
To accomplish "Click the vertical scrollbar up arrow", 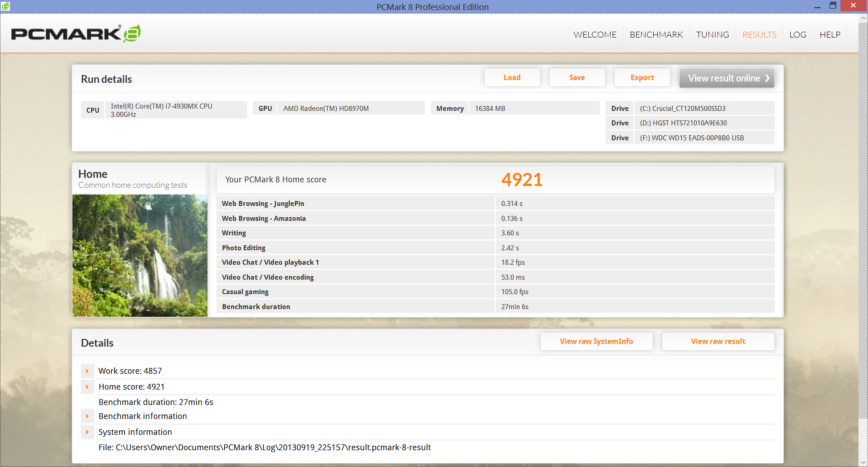I will [863, 18].
